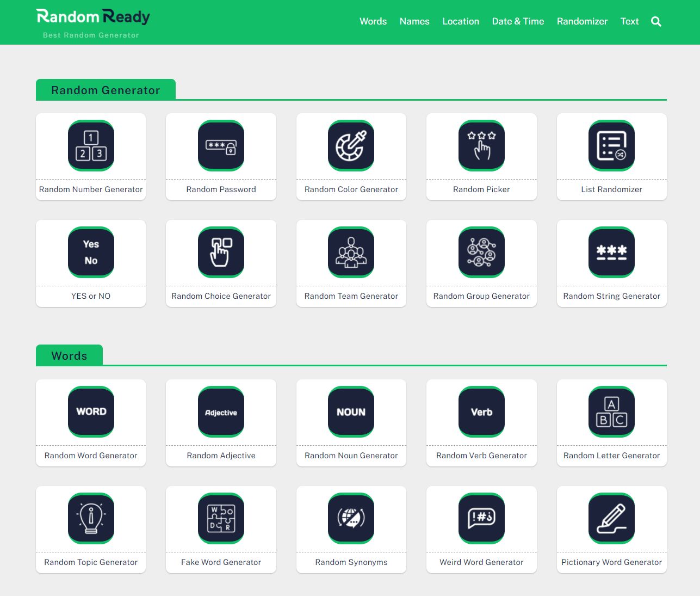Click the Random String Generator label link
Viewport: 700px width, 596px height.
(x=612, y=296)
